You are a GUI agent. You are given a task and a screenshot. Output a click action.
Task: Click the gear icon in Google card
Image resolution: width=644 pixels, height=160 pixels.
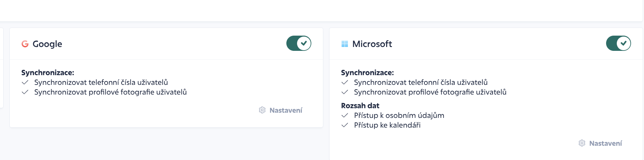click(x=262, y=110)
